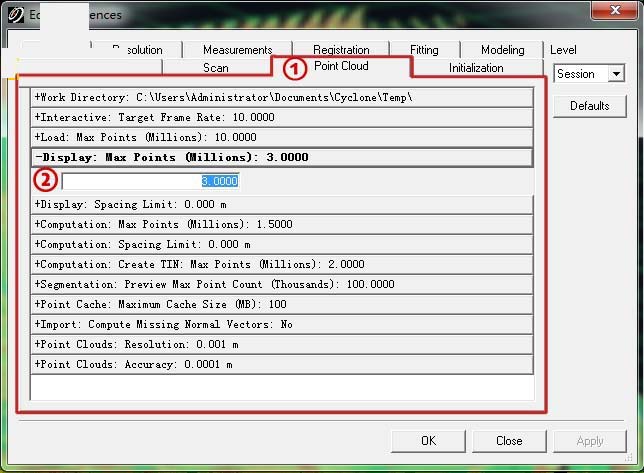The image size is (644, 473).
Task: Select the Modeling tab
Action: tap(502, 50)
